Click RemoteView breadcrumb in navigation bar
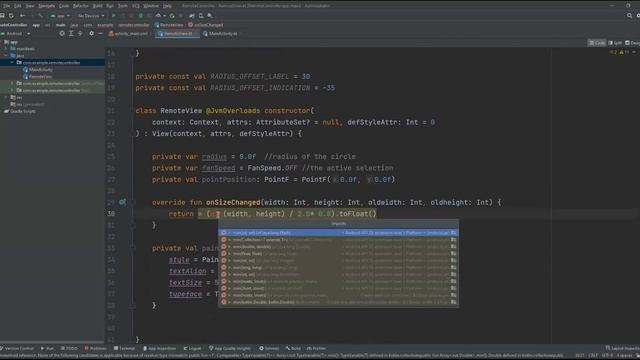 click(x=169, y=25)
